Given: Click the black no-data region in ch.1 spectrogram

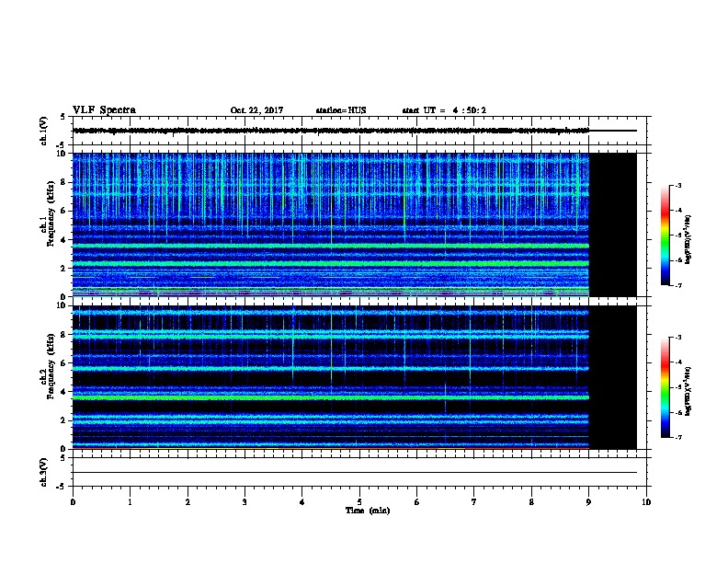Looking at the screenshot, I should click(x=613, y=224).
